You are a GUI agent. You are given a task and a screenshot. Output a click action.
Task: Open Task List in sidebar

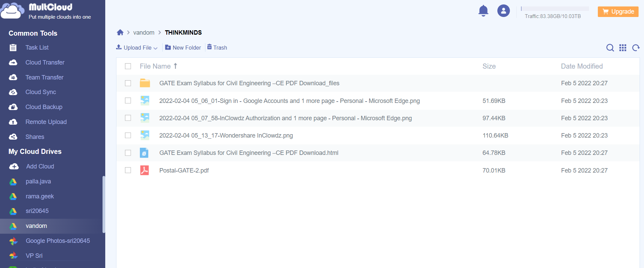37,48
